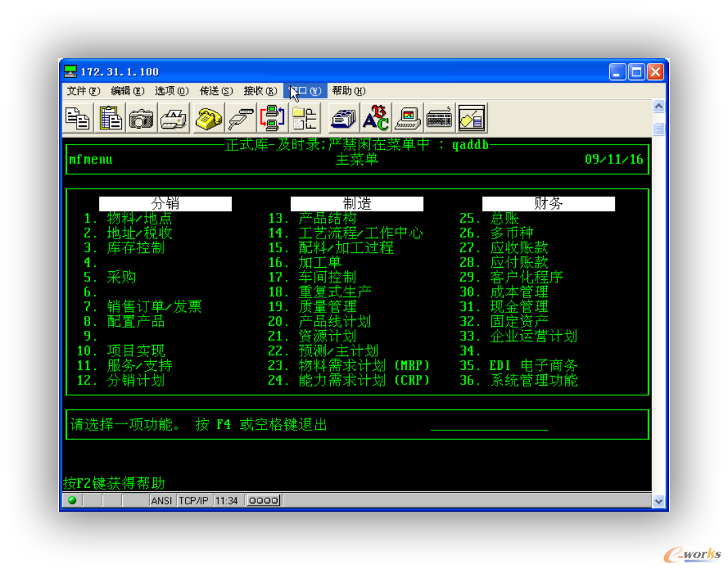
Task: Click menu item 3. 库存控制
Action: [124, 248]
